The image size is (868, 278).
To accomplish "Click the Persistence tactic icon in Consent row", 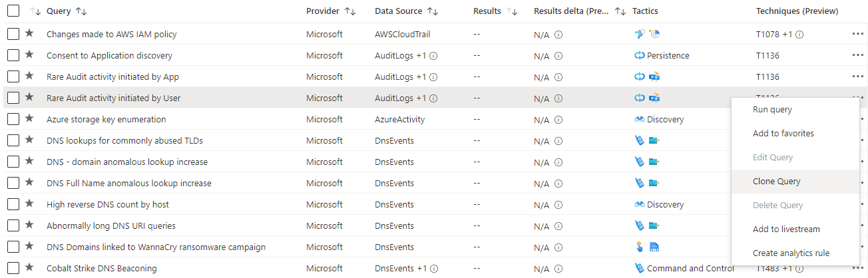I will click(640, 56).
